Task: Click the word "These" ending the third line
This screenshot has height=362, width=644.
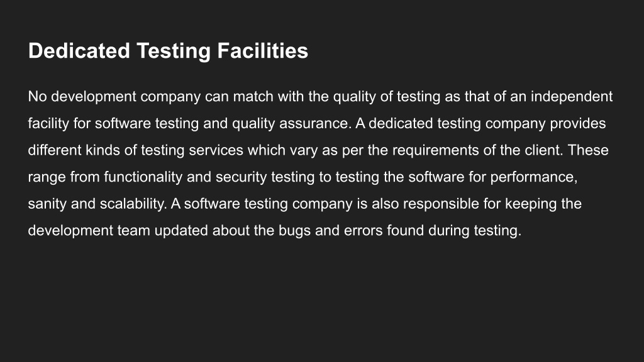Action: pyautogui.click(x=588, y=150)
